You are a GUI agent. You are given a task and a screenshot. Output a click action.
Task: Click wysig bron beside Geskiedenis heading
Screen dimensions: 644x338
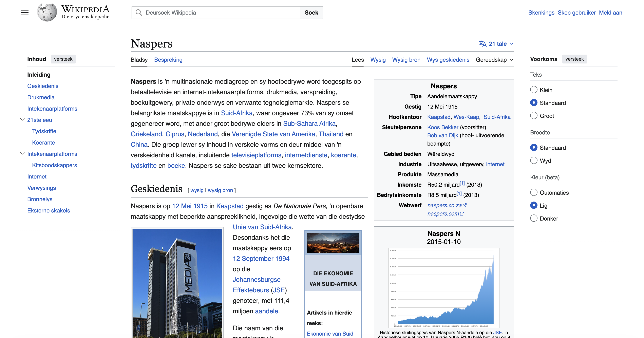[x=220, y=190]
